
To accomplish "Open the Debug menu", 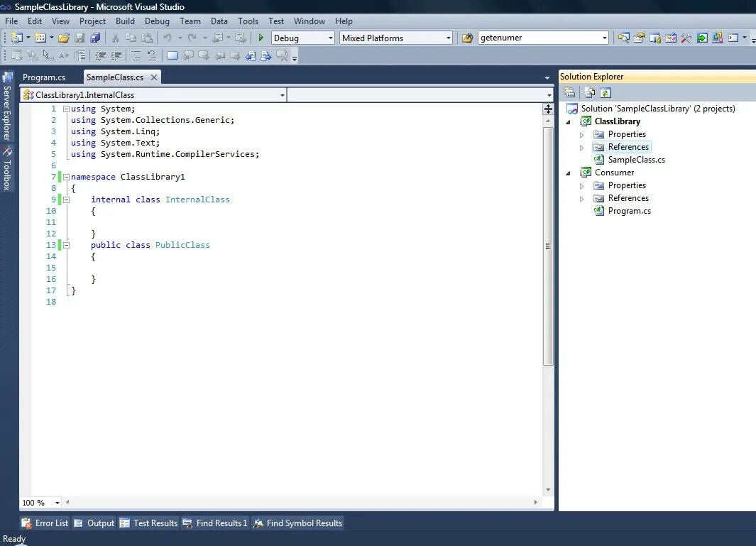I will tap(157, 21).
